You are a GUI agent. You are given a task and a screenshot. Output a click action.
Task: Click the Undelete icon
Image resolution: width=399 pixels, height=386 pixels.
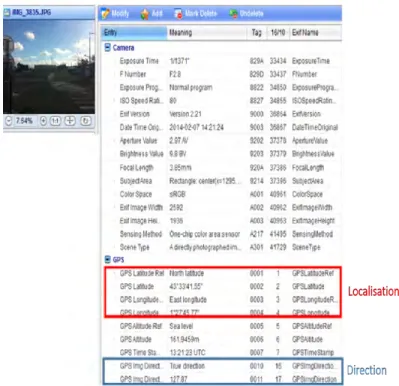[233, 14]
